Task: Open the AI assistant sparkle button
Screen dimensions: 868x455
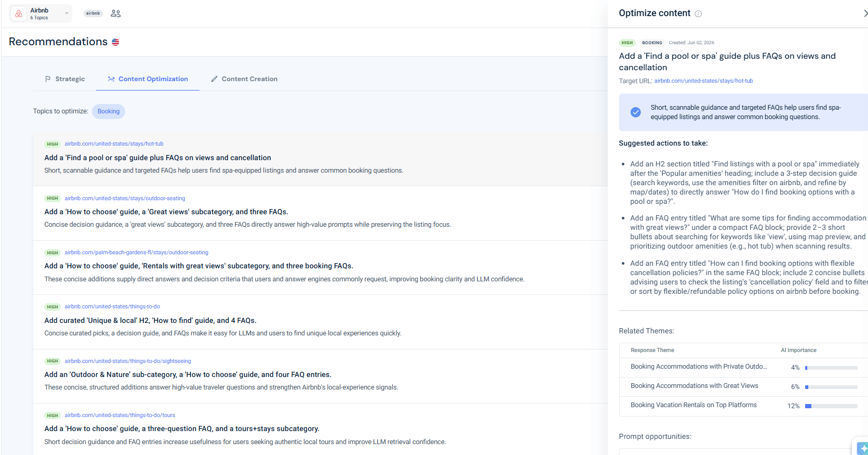Action: [x=862, y=448]
